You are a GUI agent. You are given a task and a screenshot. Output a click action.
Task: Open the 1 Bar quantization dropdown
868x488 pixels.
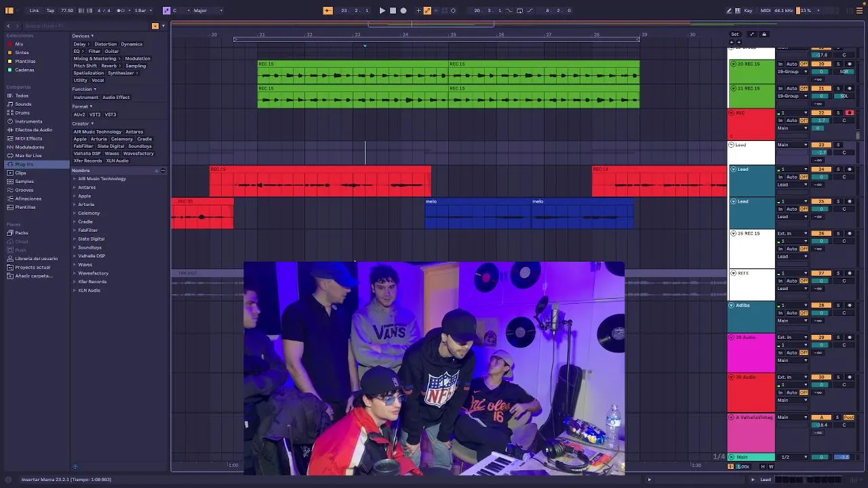[142, 10]
